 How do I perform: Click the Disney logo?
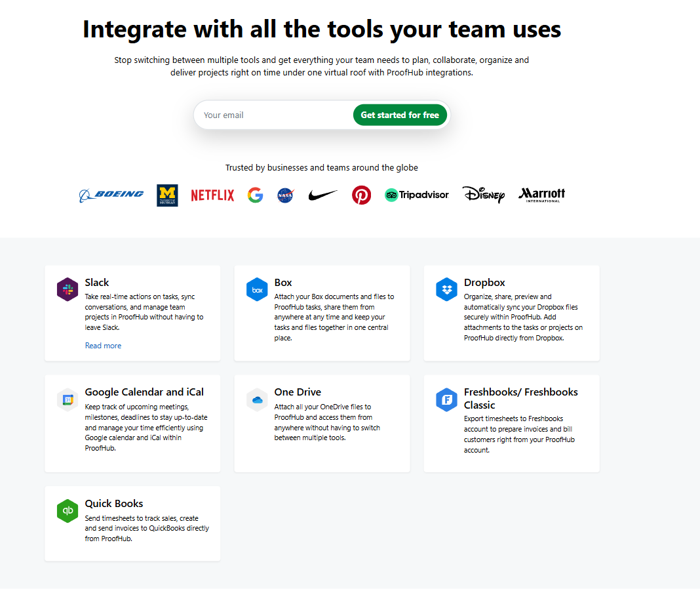pyautogui.click(x=484, y=194)
